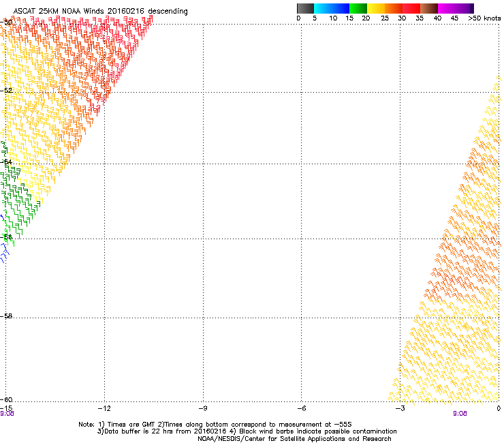504x443 pixels.
Task: Click the '-58' latitude axis label
Action: [x=6, y=316]
